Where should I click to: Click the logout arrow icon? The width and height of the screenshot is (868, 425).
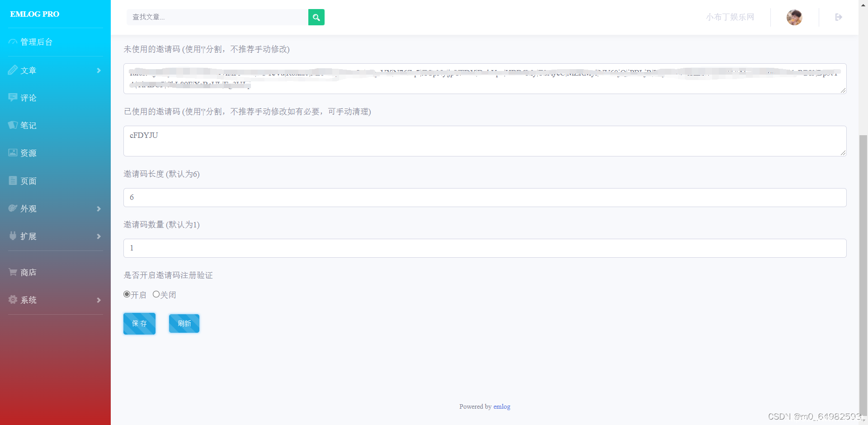(839, 17)
